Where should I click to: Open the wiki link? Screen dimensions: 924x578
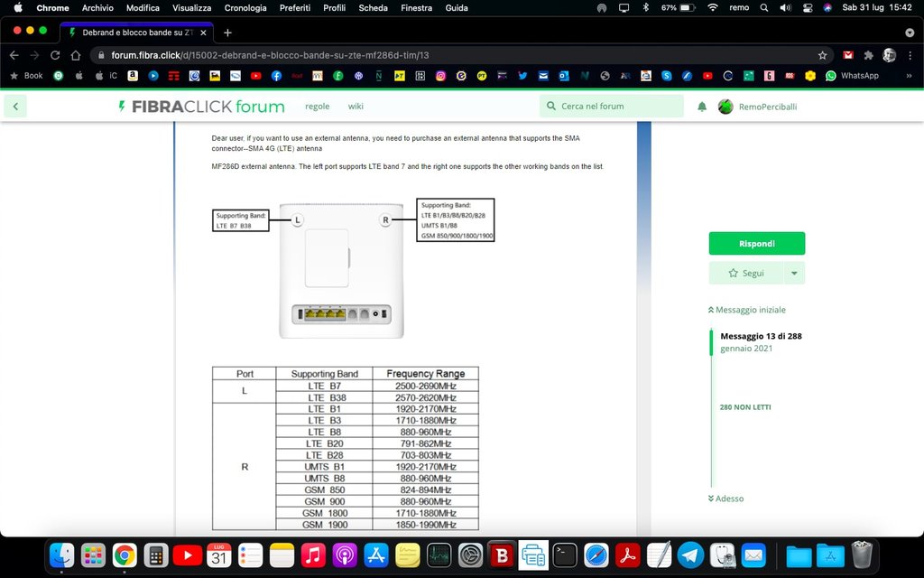tap(356, 107)
